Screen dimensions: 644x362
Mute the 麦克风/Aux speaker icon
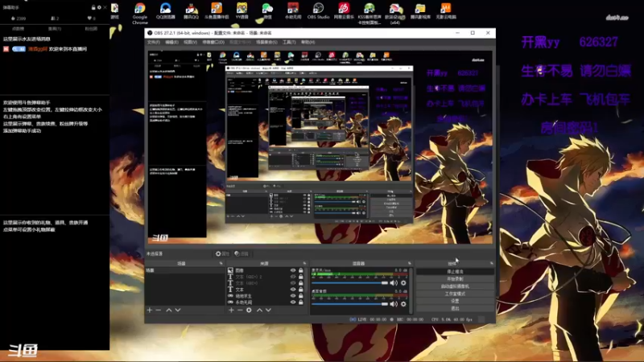click(x=394, y=283)
